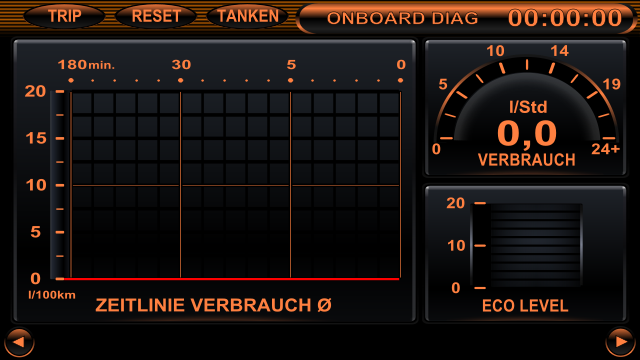Viewport: 640px width, 360px height.
Task: Open the TRIP view
Action: [x=64, y=16]
